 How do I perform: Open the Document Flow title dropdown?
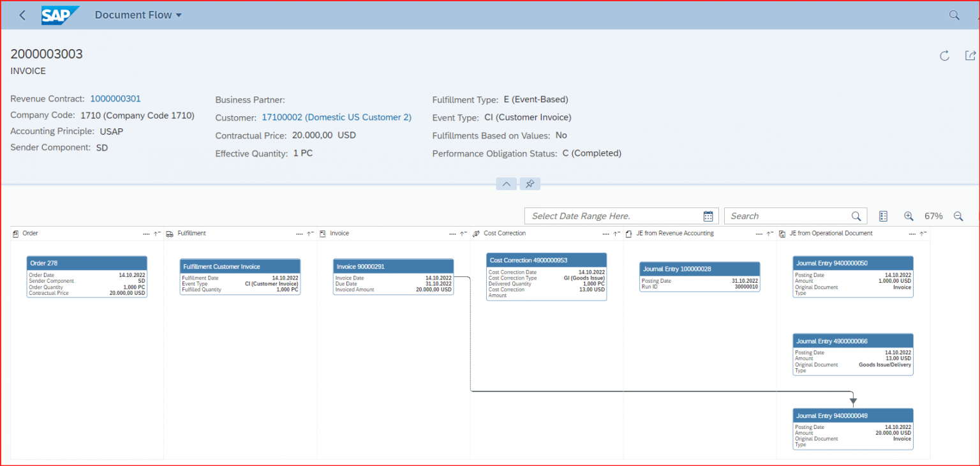(x=138, y=15)
